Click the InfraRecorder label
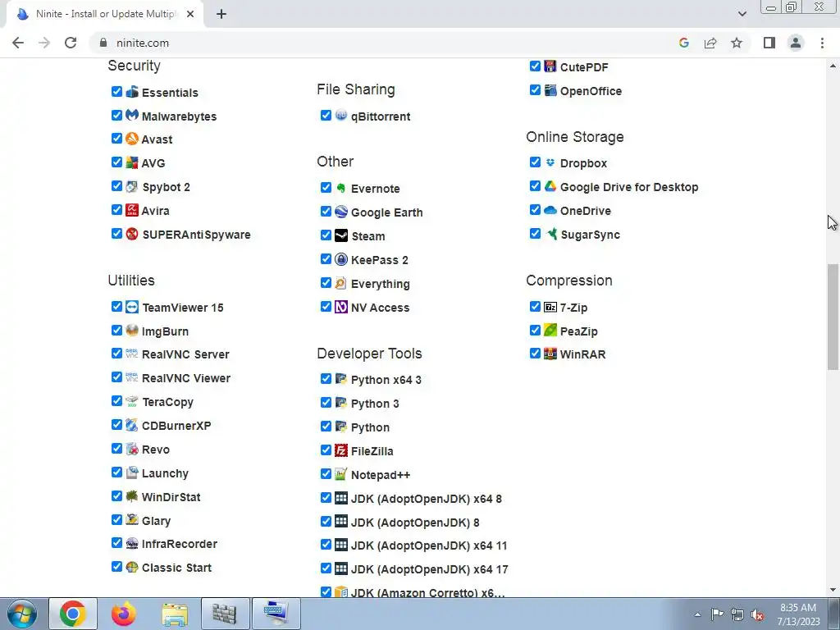 [x=180, y=544]
